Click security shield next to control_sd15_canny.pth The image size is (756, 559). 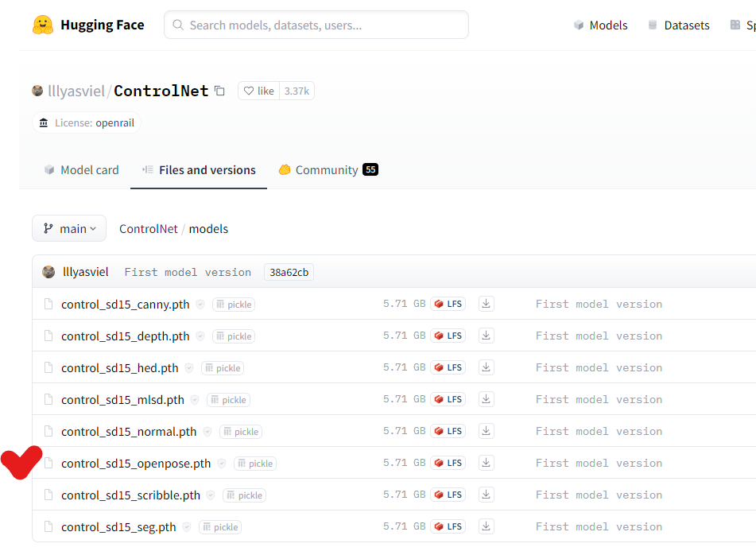(x=200, y=305)
